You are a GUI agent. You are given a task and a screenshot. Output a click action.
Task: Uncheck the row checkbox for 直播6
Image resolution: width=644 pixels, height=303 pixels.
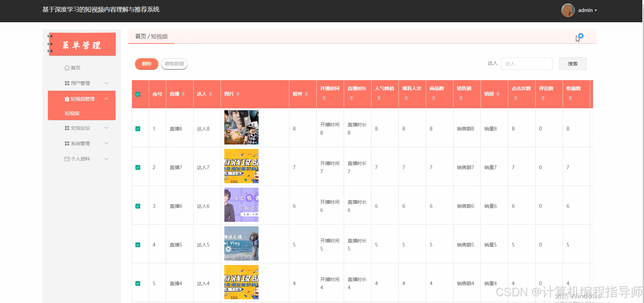[138, 206]
